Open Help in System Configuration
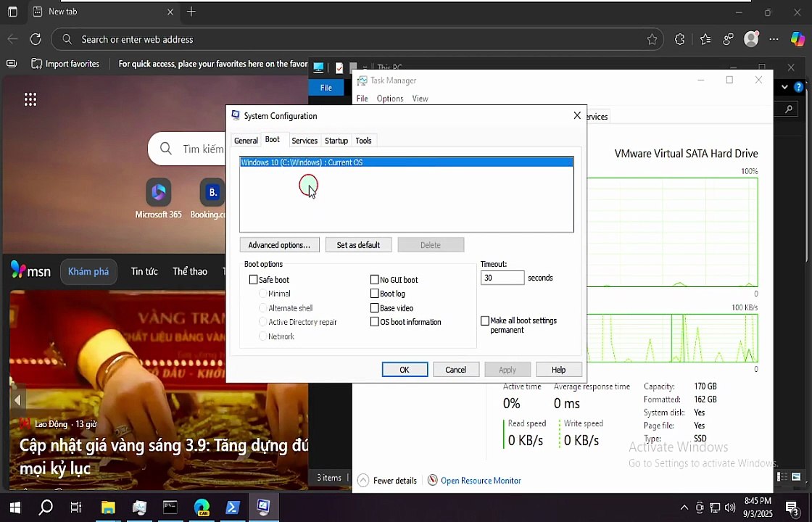The width and height of the screenshot is (812, 522). [559, 370]
